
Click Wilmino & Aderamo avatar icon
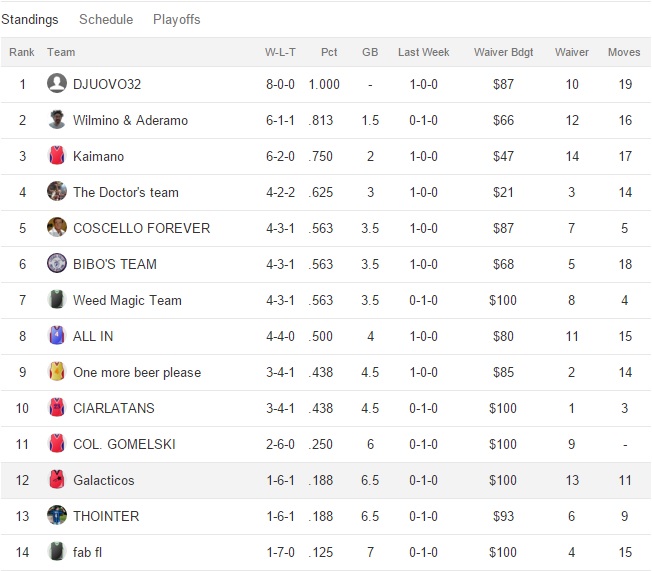[x=57, y=120]
